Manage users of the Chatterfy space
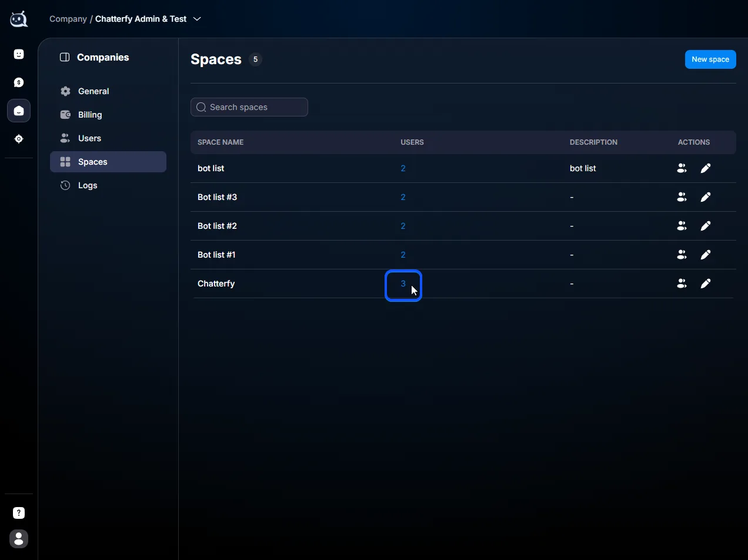 [x=682, y=284]
